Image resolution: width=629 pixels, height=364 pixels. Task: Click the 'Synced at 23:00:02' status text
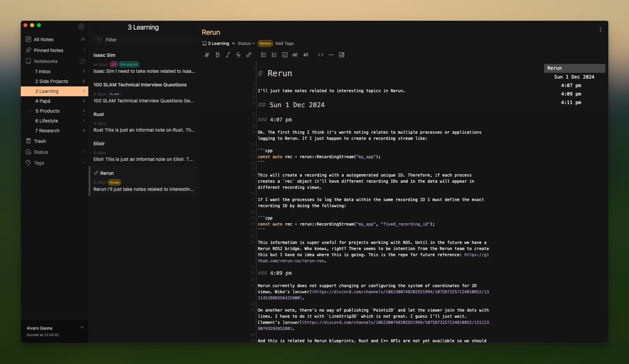tap(43, 335)
